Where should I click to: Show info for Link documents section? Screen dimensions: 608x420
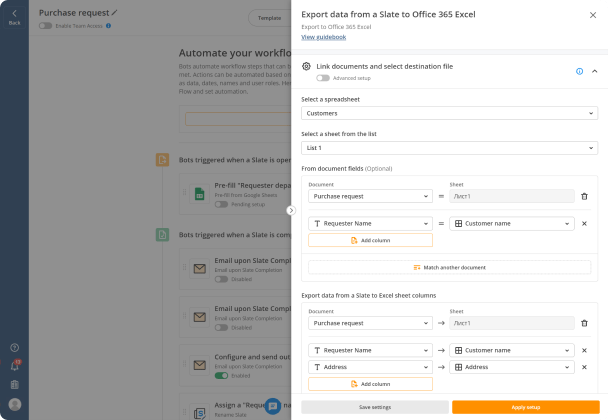click(x=579, y=71)
